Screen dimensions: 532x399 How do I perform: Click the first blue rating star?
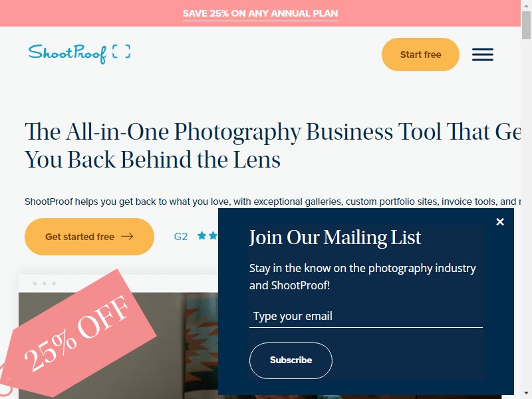[x=202, y=235]
